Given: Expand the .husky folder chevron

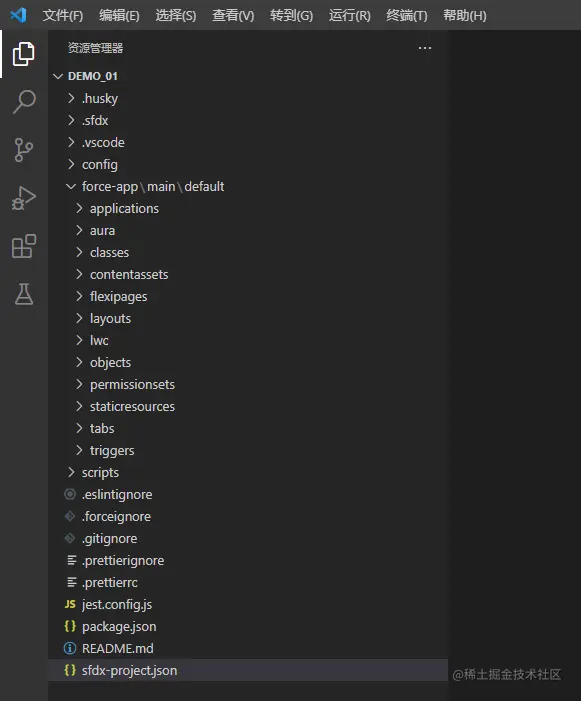Looking at the screenshot, I should (71, 98).
